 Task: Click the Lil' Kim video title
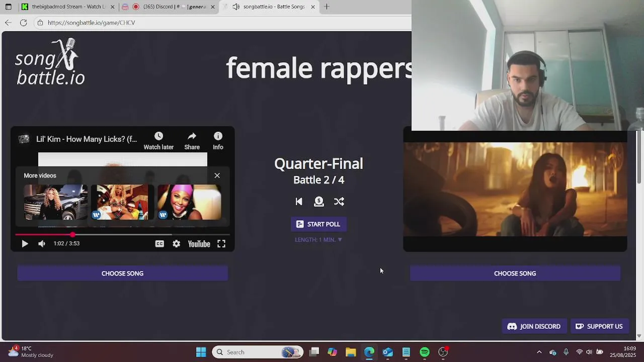pos(87,139)
